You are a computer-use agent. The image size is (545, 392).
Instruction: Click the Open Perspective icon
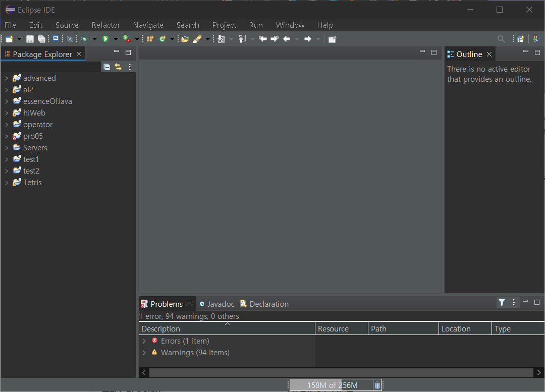(520, 39)
